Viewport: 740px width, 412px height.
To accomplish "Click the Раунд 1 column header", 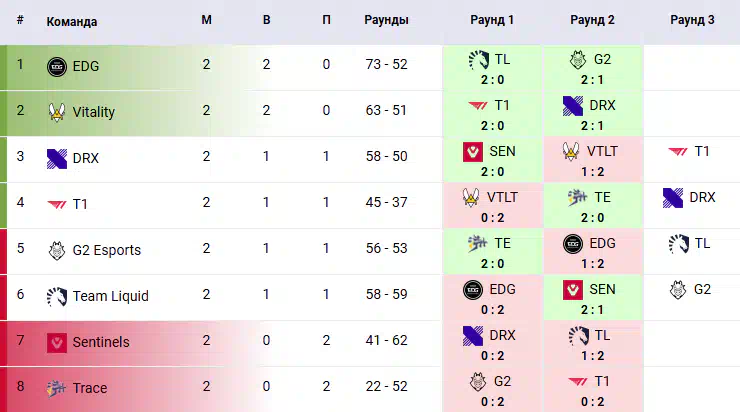I will (492, 20).
